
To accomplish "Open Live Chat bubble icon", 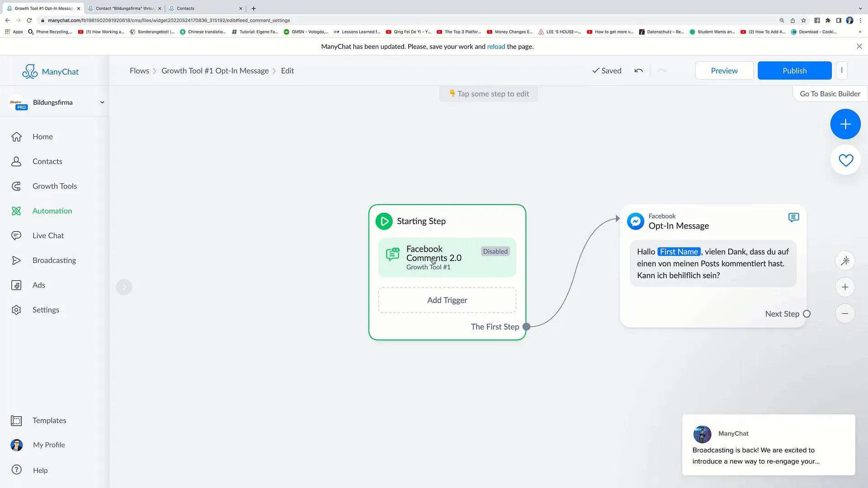I will click(x=16, y=235).
